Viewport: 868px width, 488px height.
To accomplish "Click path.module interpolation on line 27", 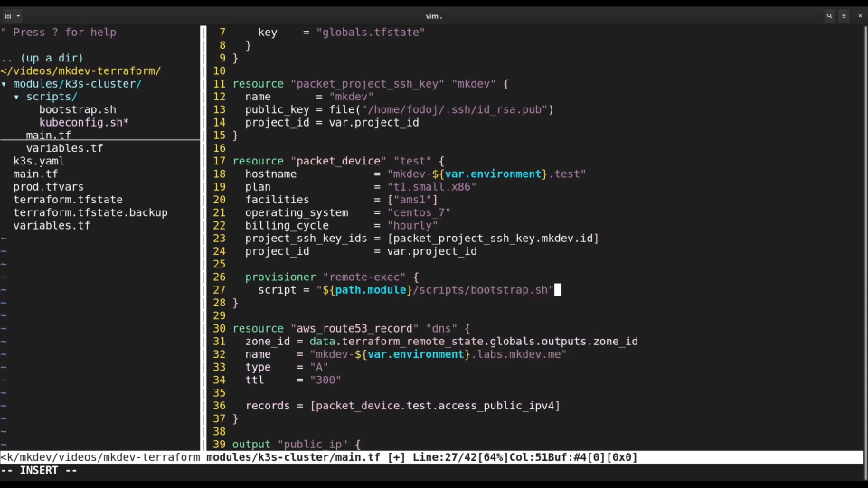I will (371, 290).
